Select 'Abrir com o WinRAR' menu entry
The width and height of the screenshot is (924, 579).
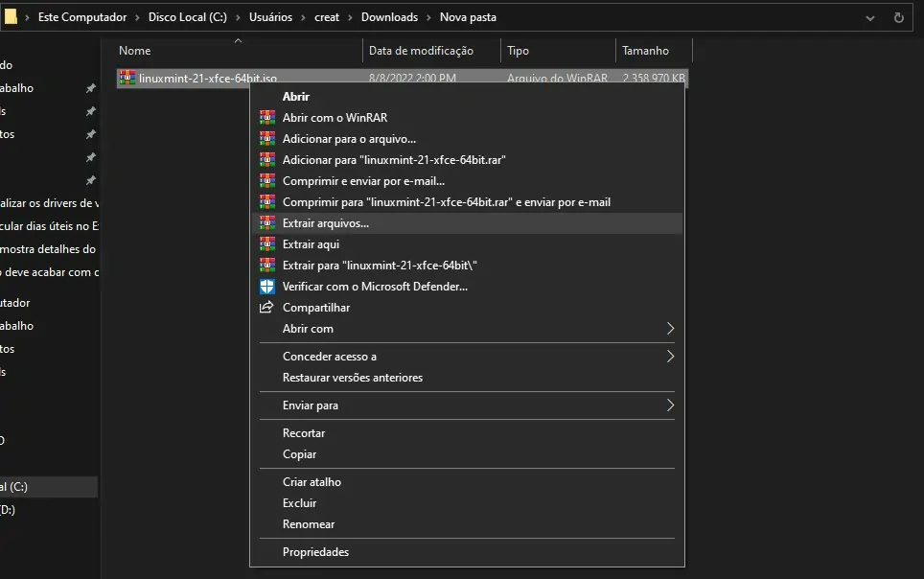pyautogui.click(x=467, y=117)
